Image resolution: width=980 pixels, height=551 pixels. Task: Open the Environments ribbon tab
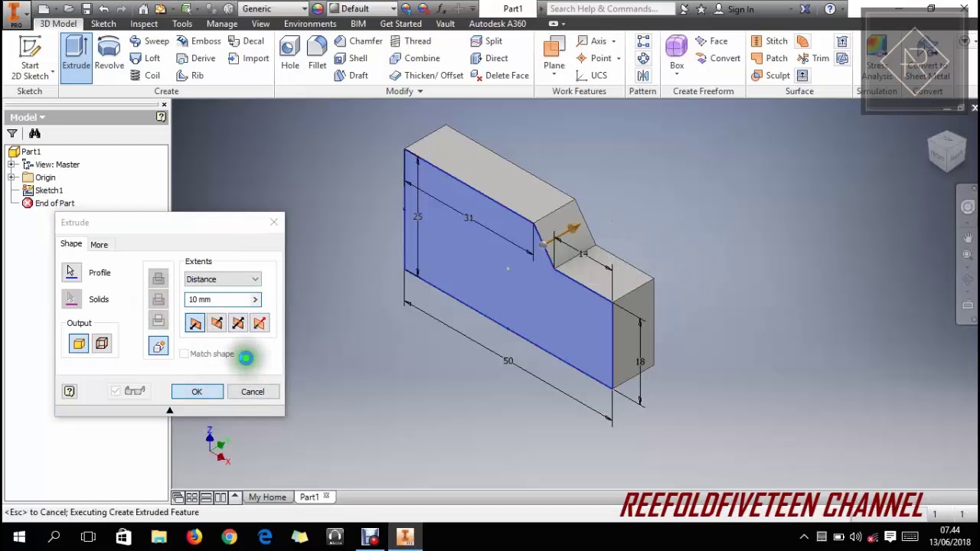(310, 24)
